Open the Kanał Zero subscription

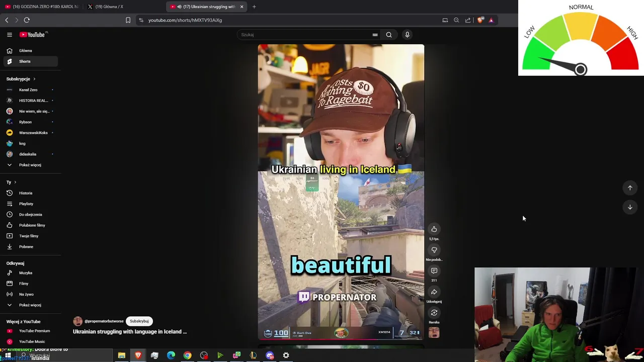[x=30, y=90]
